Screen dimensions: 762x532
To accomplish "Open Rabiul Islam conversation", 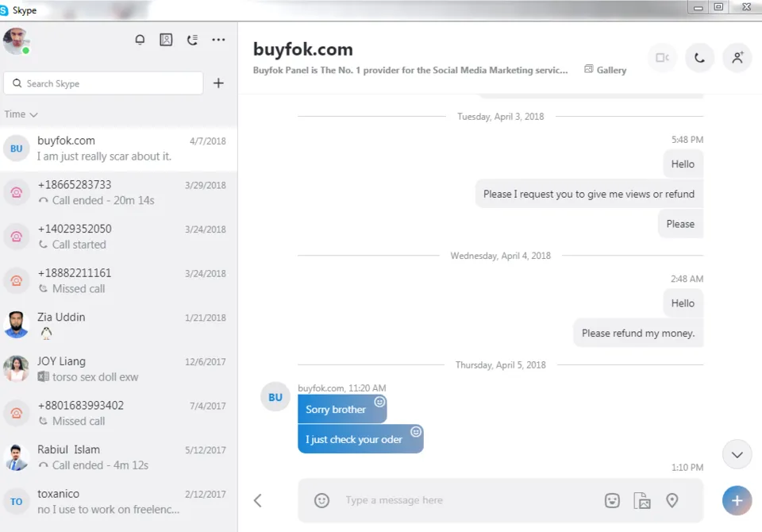I will [x=118, y=459].
